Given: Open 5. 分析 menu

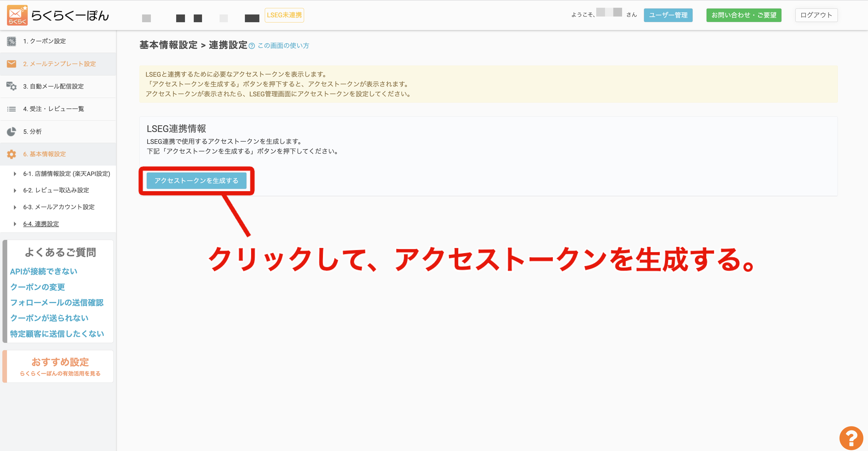Looking at the screenshot, I should [x=58, y=132].
